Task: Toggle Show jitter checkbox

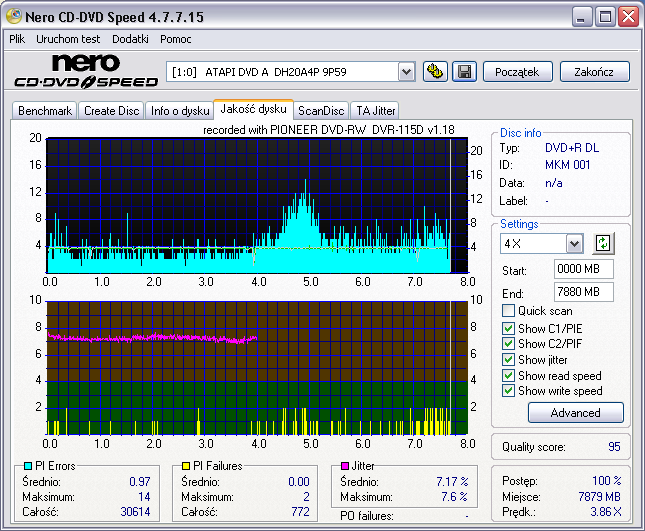Action: point(508,359)
